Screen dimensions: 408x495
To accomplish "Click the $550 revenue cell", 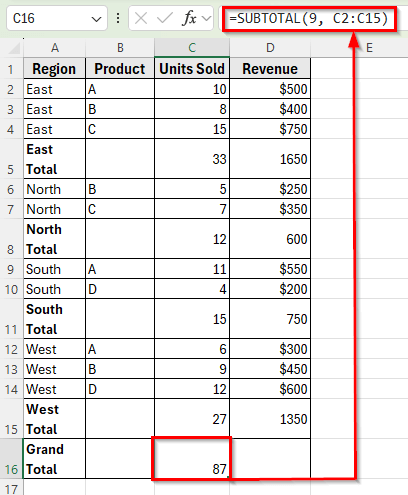I will (270, 269).
